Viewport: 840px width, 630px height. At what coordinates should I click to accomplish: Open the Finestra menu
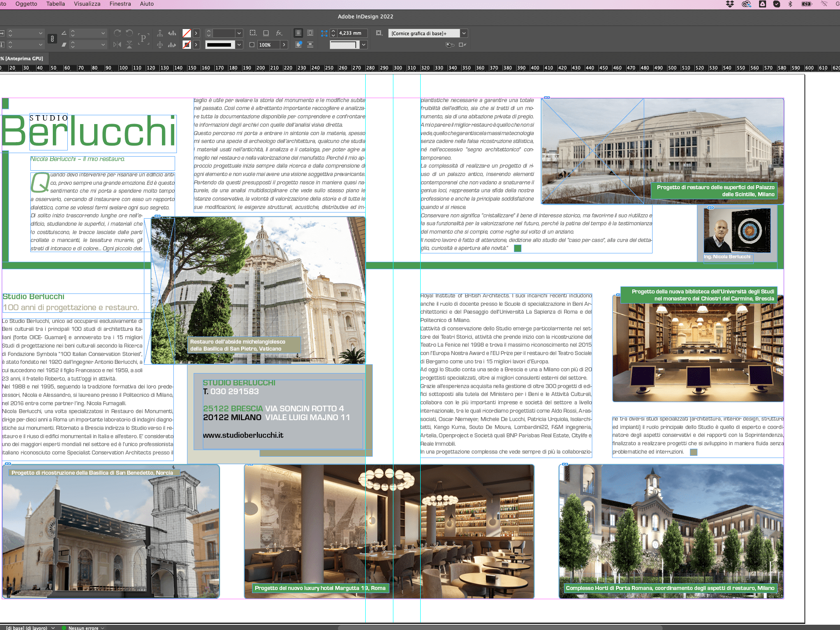[120, 4]
